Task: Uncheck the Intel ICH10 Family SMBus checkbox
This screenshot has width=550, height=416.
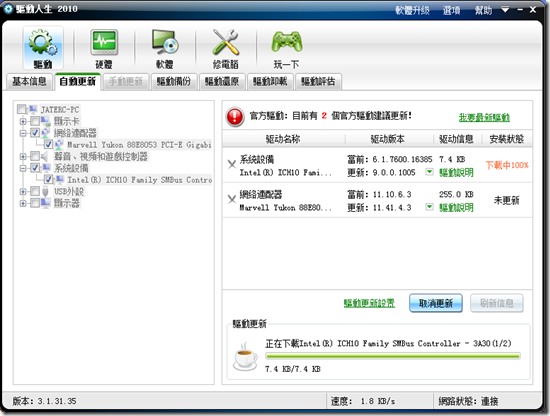Action: [48, 179]
